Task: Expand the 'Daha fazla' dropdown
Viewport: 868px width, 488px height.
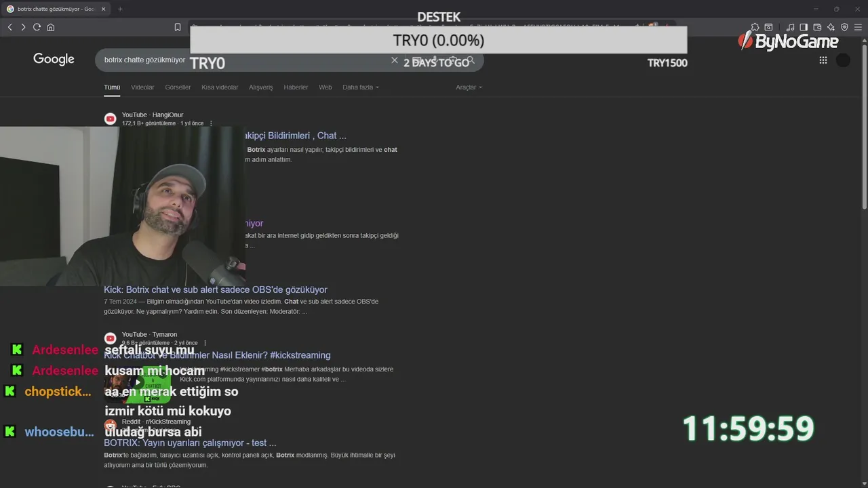Action: [x=361, y=87]
